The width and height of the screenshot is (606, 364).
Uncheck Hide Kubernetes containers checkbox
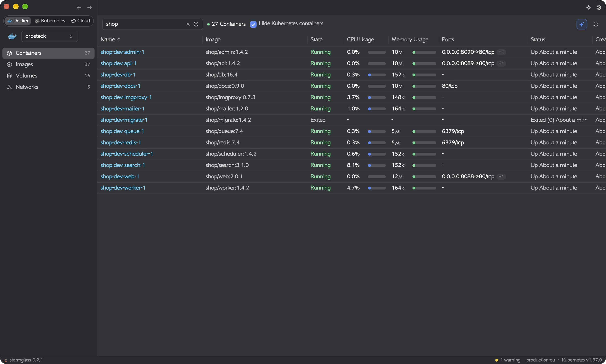253,24
